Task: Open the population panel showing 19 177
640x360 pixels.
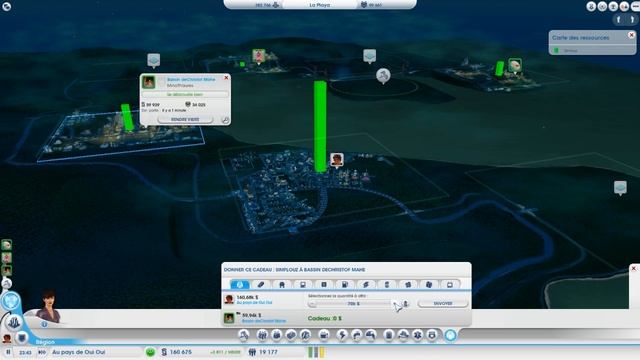Action: tap(263, 352)
